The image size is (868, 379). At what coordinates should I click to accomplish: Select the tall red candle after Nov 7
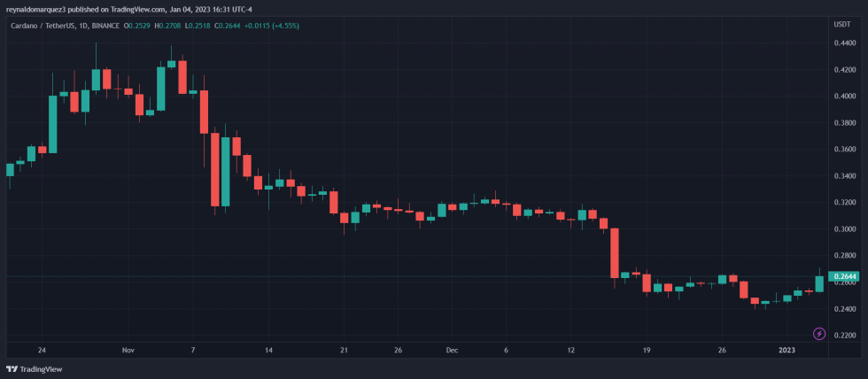pyautogui.click(x=215, y=168)
